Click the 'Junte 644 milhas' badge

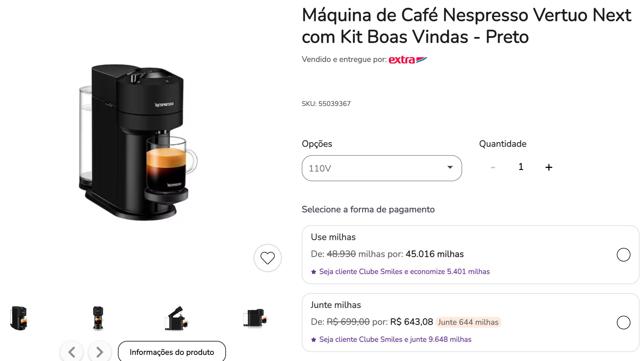[468, 322]
